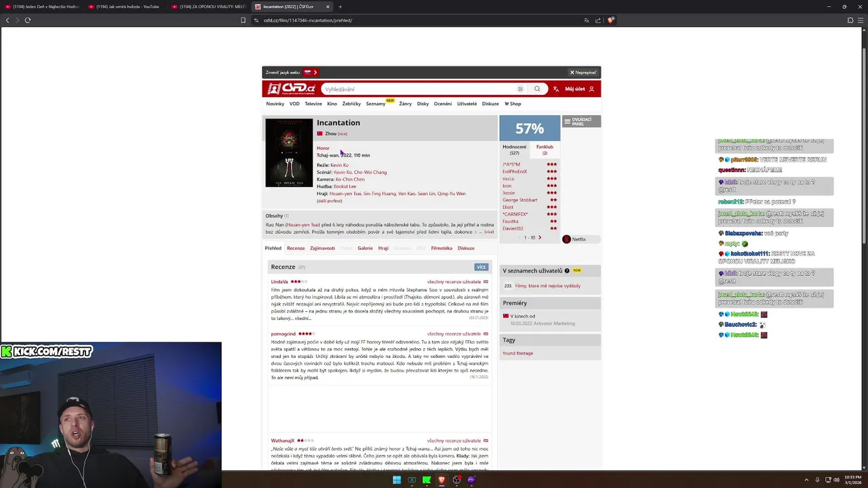The width and height of the screenshot is (868, 488).
Task: Switch to the Zajímavosti tab
Action: (322, 248)
